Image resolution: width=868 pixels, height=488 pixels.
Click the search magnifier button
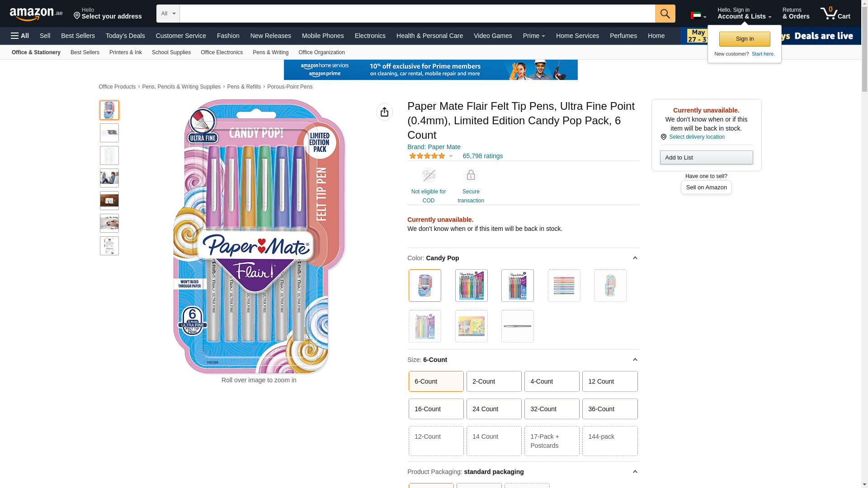pos(665,14)
